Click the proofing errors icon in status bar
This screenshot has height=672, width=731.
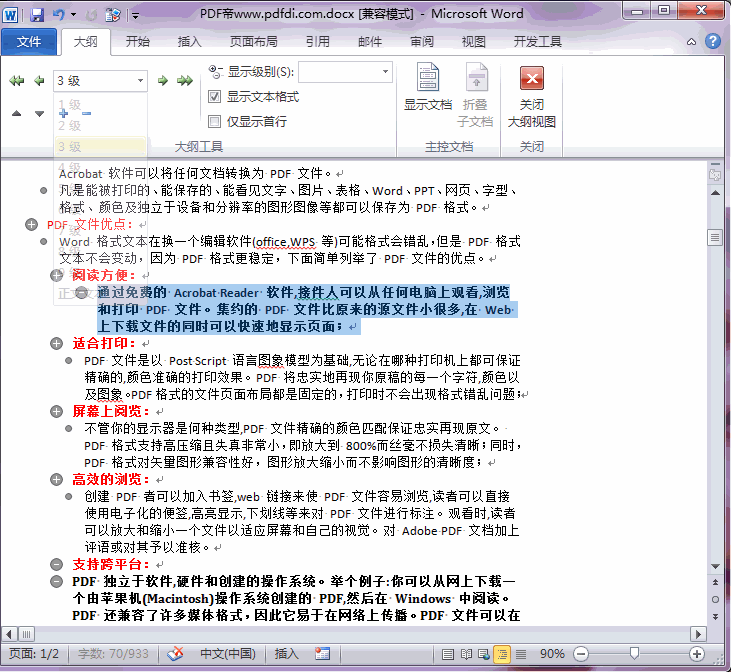[175, 654]
